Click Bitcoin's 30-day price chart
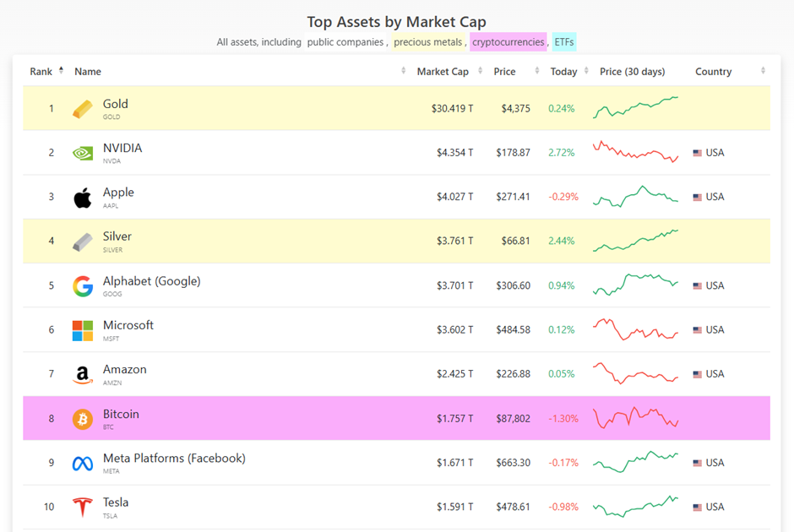794x532 pixels. tap(635, 418)
